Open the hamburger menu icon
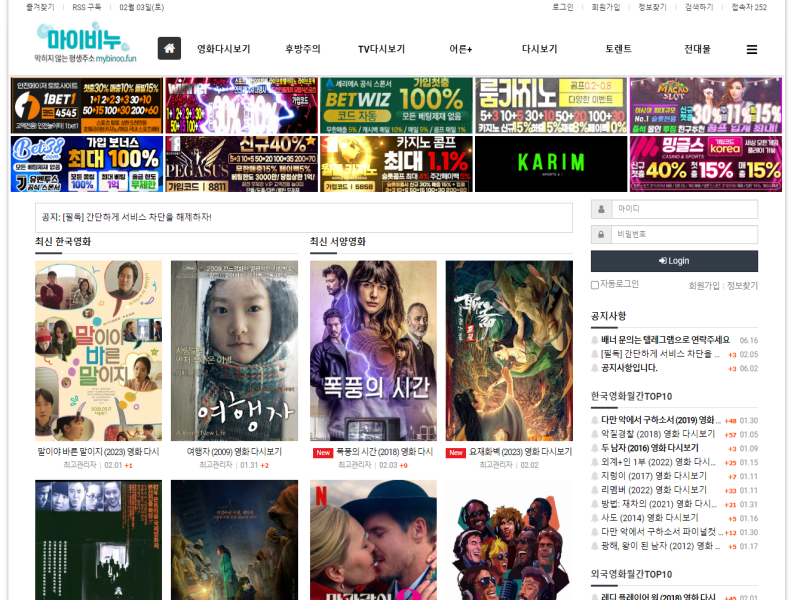The width and height of the screenshot is (800, 600). coord(752,49)
